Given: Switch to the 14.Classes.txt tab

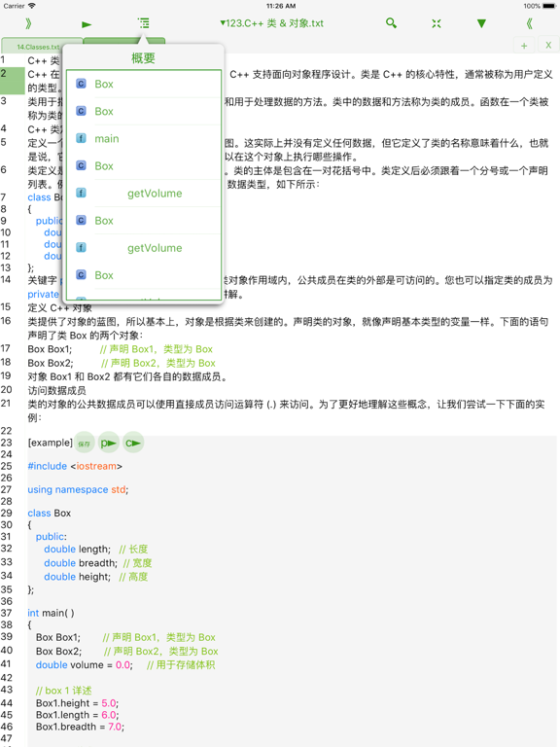Looking at the screenshot, I should coord(41,47).
